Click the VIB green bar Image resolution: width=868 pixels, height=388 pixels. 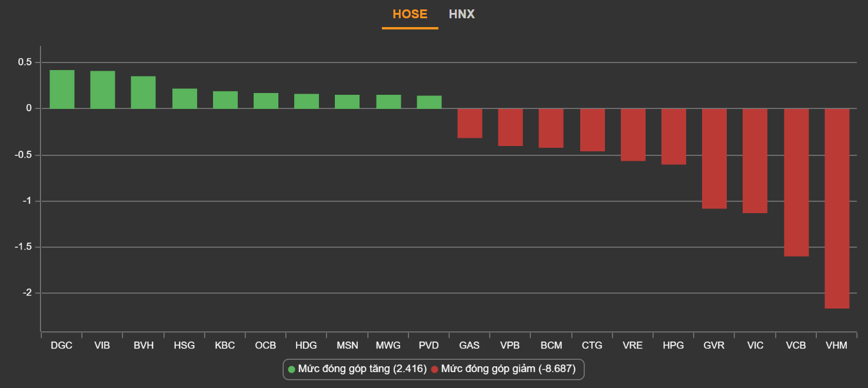pos(102,90)
